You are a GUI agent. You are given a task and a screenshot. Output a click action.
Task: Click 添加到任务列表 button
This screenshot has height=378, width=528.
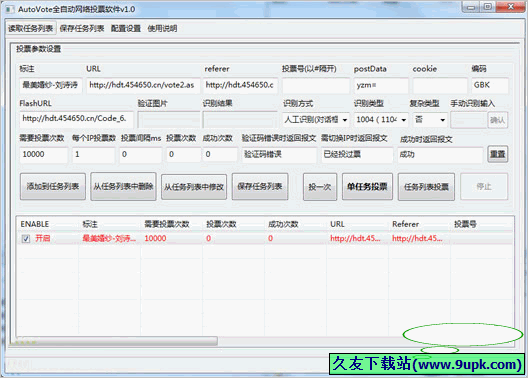pyautogui.click(x=53, y=187)
